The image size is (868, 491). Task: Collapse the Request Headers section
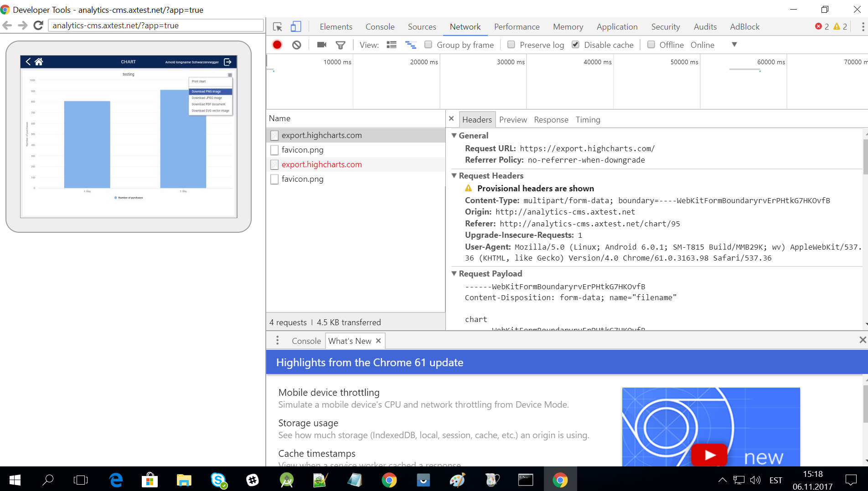454,175
